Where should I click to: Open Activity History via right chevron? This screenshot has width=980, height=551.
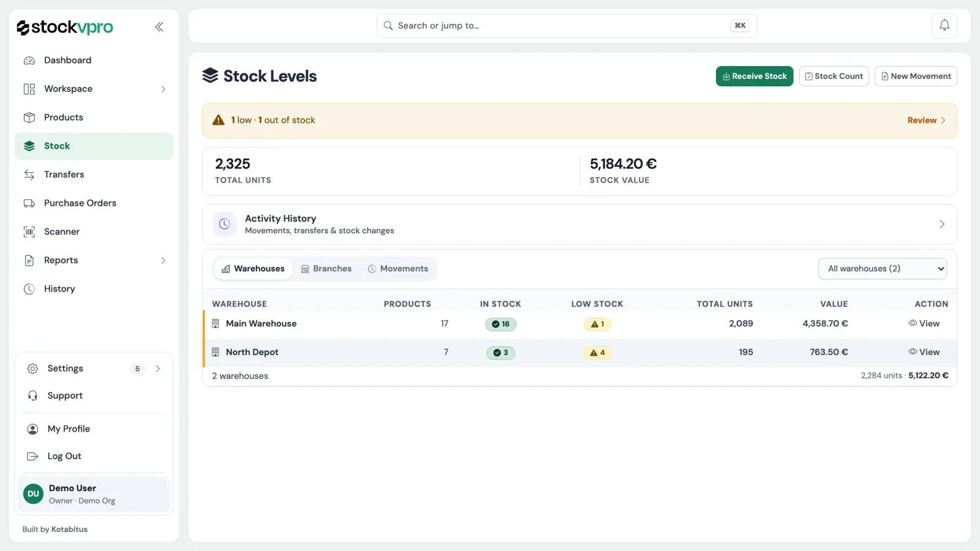tap(942, 225)
